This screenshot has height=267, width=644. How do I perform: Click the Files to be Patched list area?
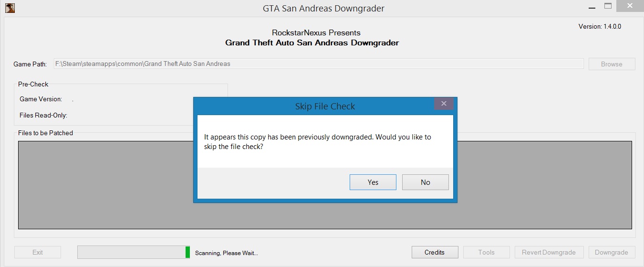[325, 185]
